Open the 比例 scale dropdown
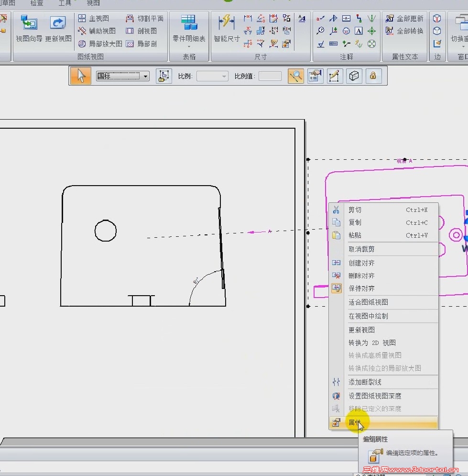Screen dimensions: 468x476 (x=224, y=76)
